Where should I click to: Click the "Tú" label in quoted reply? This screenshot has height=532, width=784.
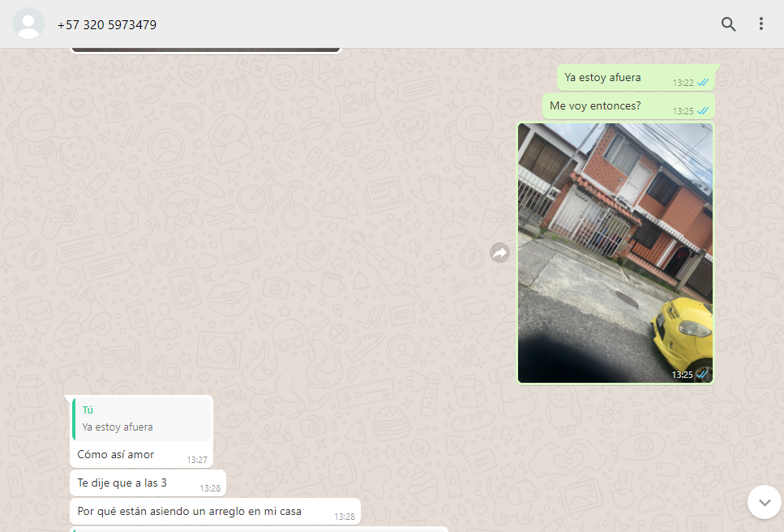pyautogui.click(x=88, y=410)
